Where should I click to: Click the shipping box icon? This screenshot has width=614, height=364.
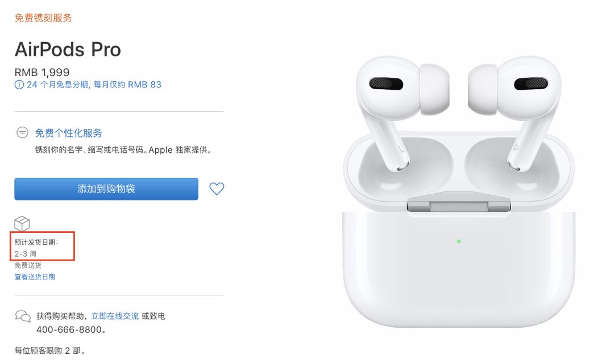[x=22, y=224]
